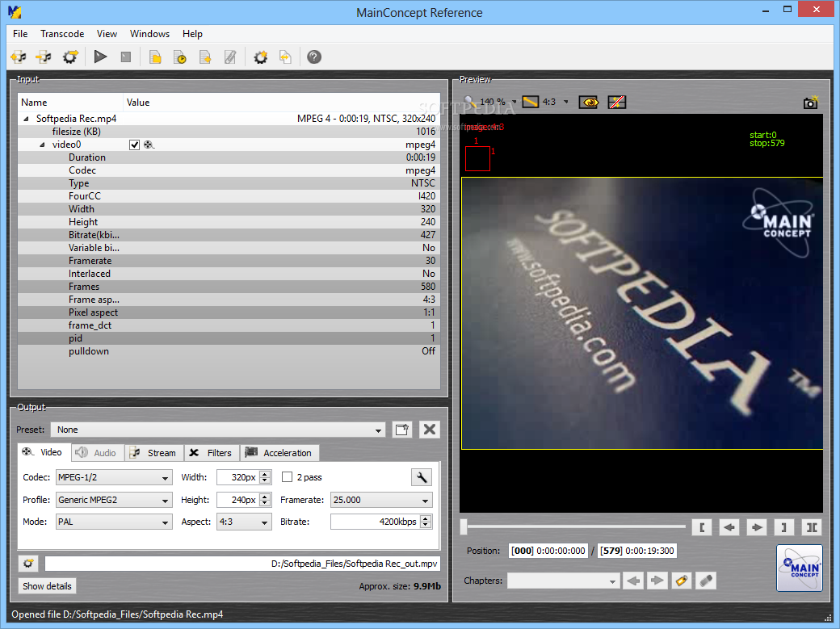Screen dimensions: 840x629
Task: Step to the next frame arrow
Action: 757,527
